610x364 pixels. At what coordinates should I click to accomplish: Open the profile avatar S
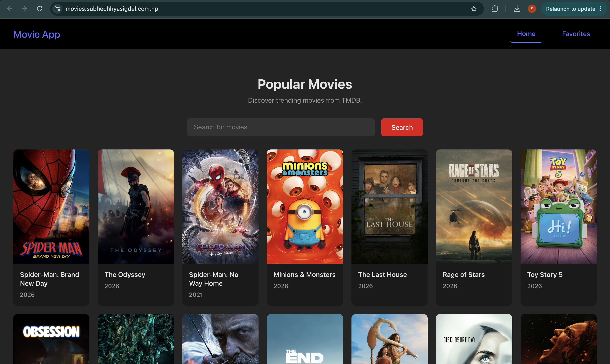(x=532, y=9)
